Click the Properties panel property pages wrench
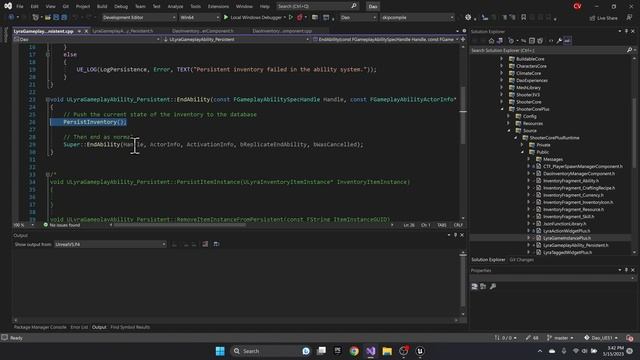The height and width of the screenshot is (360, 640). (493, 287)
